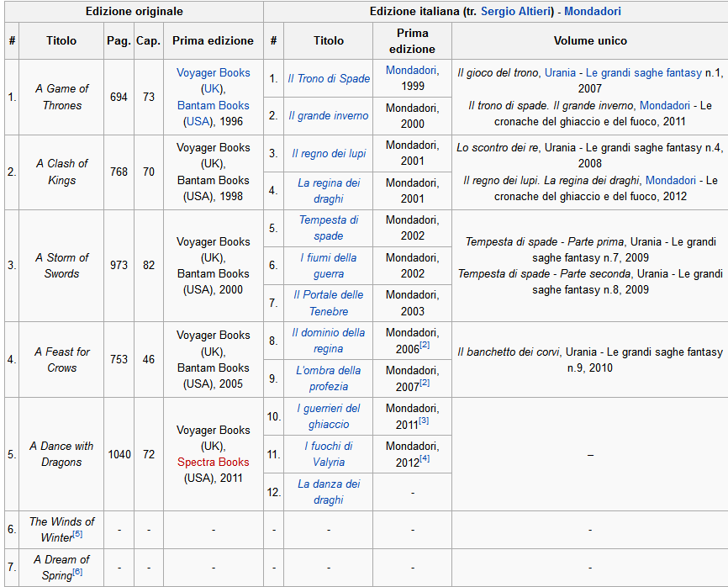Open La danza dei draghi title link numbered 12

coord(329,492)
